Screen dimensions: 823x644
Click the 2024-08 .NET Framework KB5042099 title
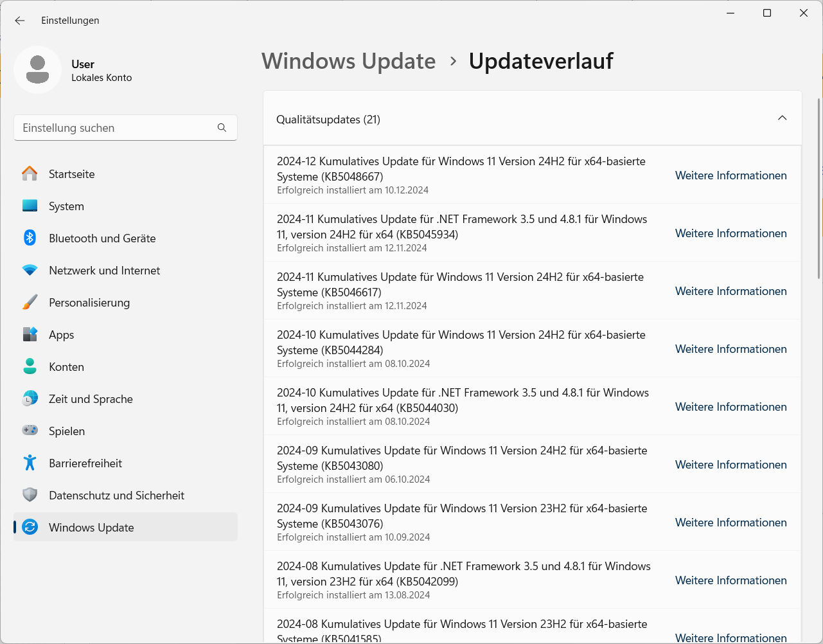tap(464, 574)
